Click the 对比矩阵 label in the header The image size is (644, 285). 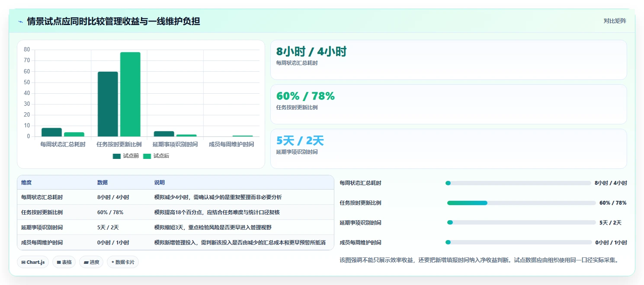point(615,21)
